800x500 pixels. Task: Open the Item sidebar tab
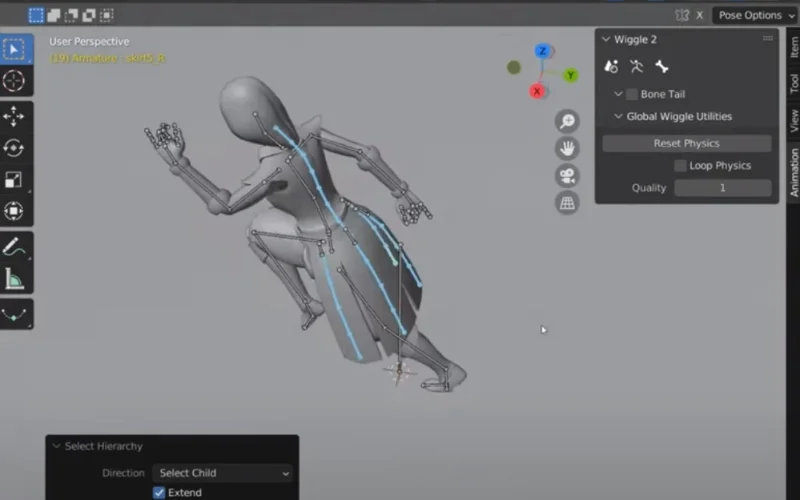tap(794, 49)
